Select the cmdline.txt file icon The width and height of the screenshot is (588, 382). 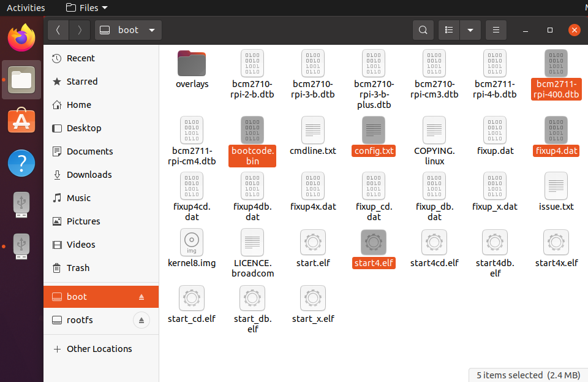click(313, 130)
